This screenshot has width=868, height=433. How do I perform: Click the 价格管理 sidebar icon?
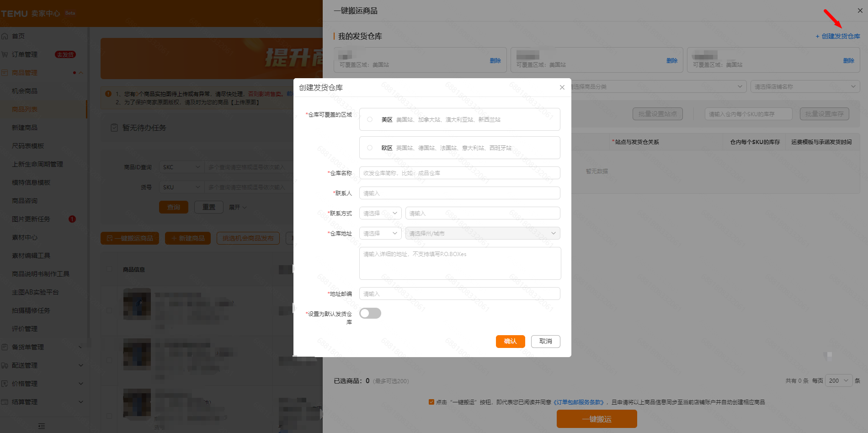point(5,384)
